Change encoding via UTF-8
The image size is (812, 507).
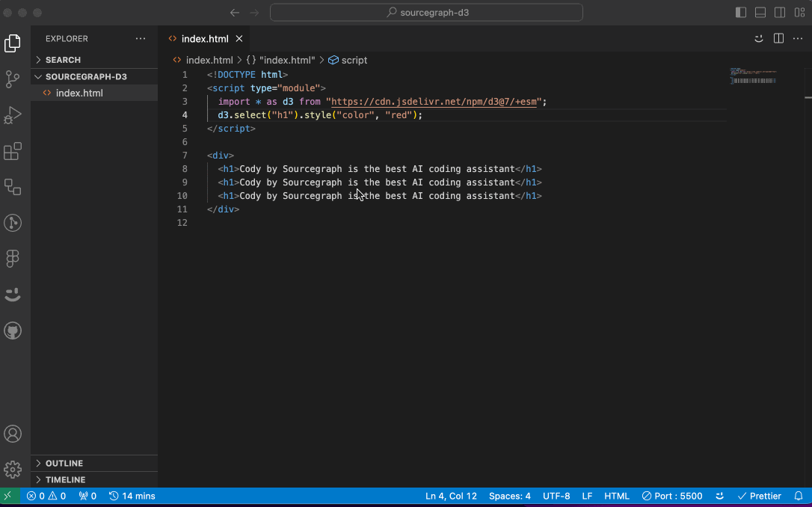556,496
